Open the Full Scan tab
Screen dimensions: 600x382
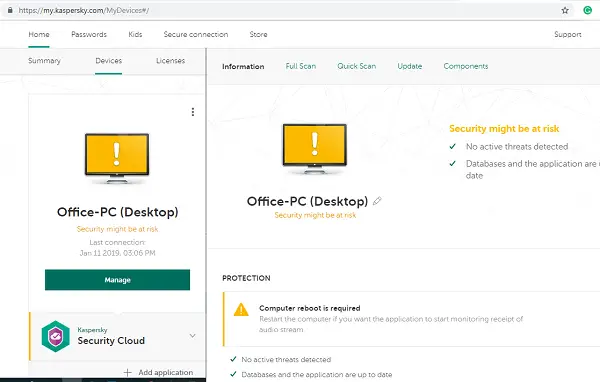coord(301,66)
